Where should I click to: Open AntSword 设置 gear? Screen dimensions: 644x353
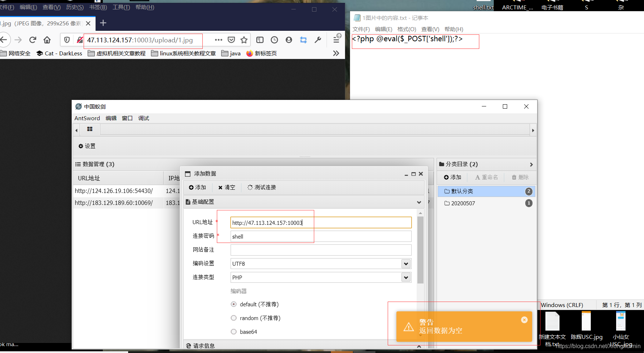point(87,146)
